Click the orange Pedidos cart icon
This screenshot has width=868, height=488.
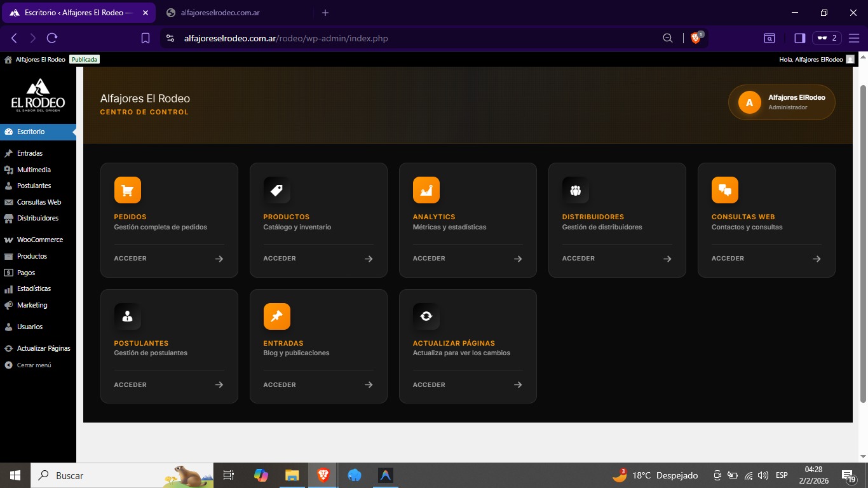(x=127, y=190)
